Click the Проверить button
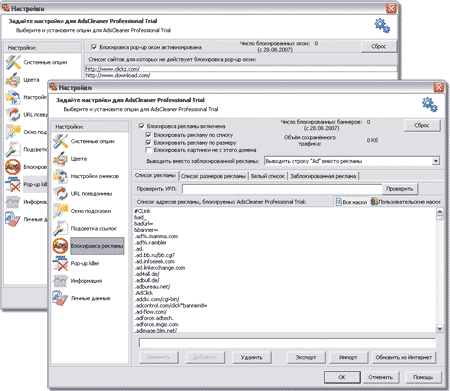Screen dimensions: 450x391 [x=399, y=189]
